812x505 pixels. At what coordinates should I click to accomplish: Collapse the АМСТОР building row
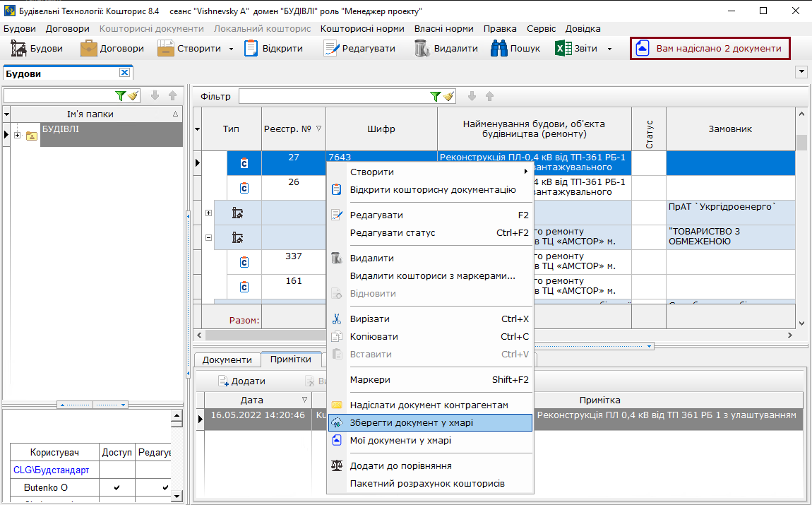coord(208,238)
